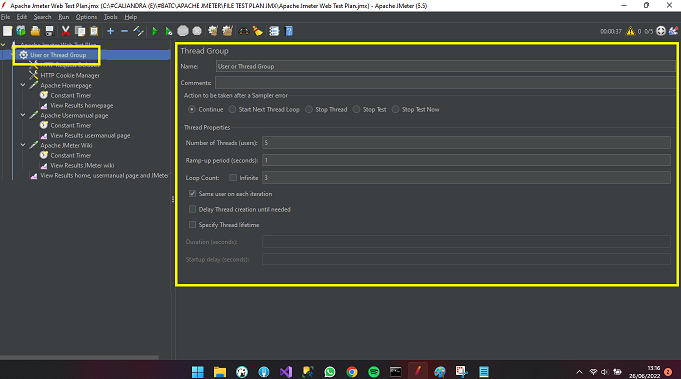Save the test plan with the floppy icon
681x379 pixels.
coord(49,31)
